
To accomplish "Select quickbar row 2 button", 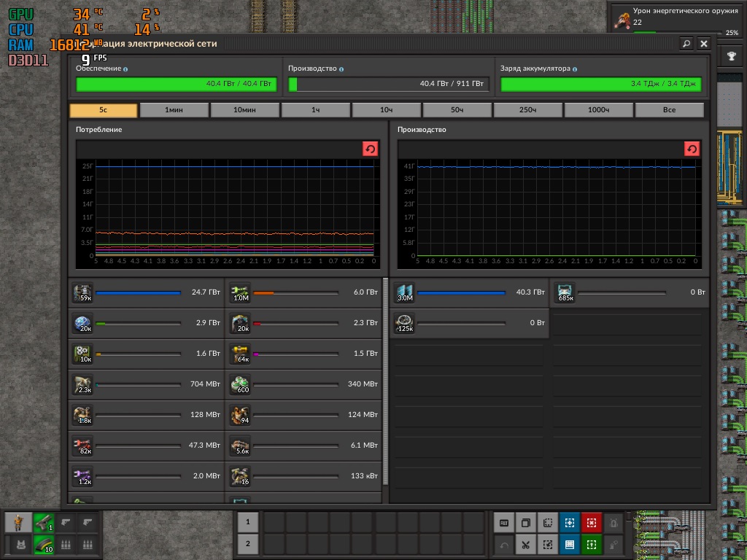I will pyautogui.click(x=248, y=544).
